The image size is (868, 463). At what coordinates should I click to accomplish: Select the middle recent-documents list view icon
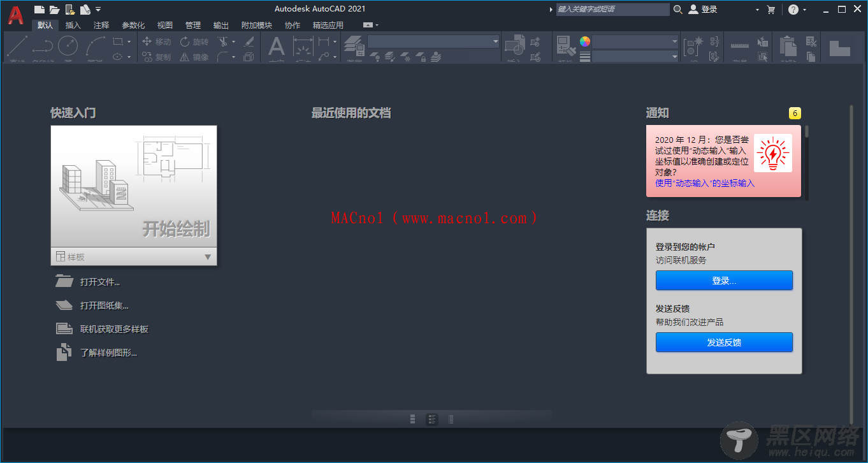[431, 419]
